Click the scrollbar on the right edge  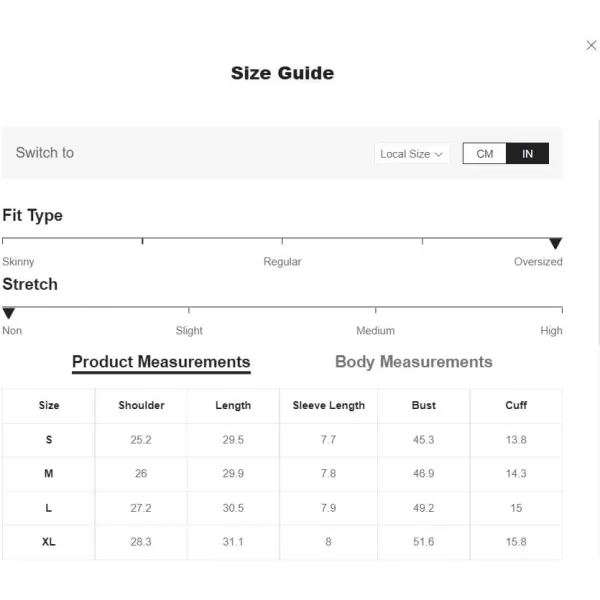point(598,233)
